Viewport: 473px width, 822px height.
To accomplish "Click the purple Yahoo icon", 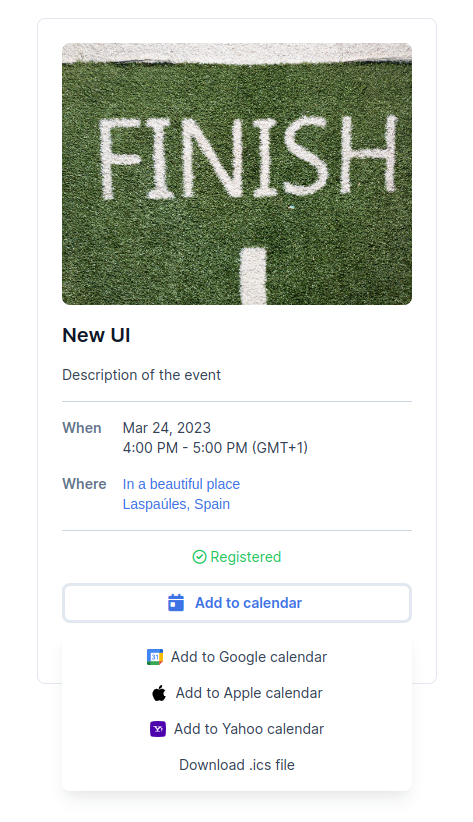I will 158,729.
